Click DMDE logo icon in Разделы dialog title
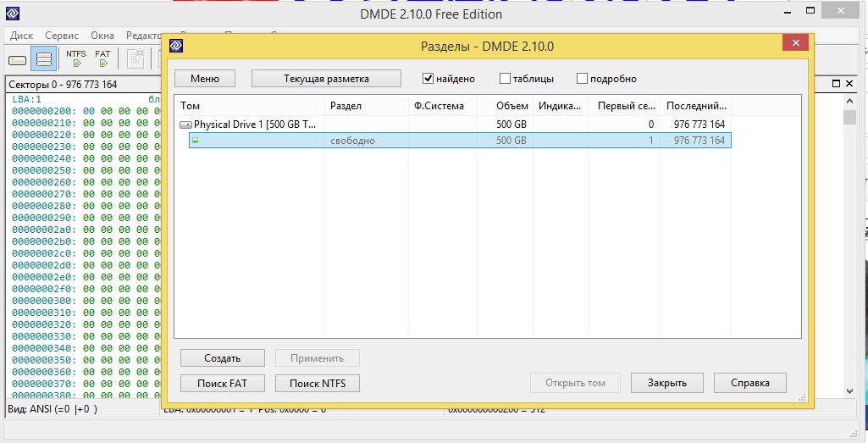Screen dimensions: 868x443 [176, 46]
